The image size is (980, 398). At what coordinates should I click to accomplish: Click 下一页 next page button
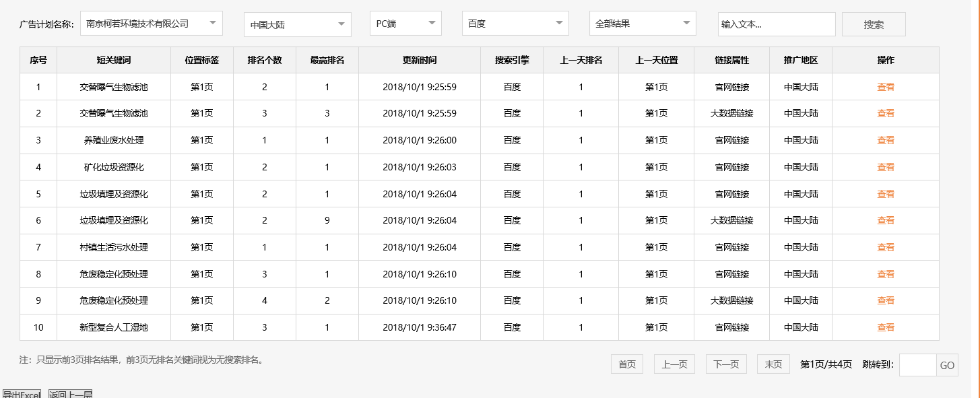pyautogui.click(x=725, y=364)
